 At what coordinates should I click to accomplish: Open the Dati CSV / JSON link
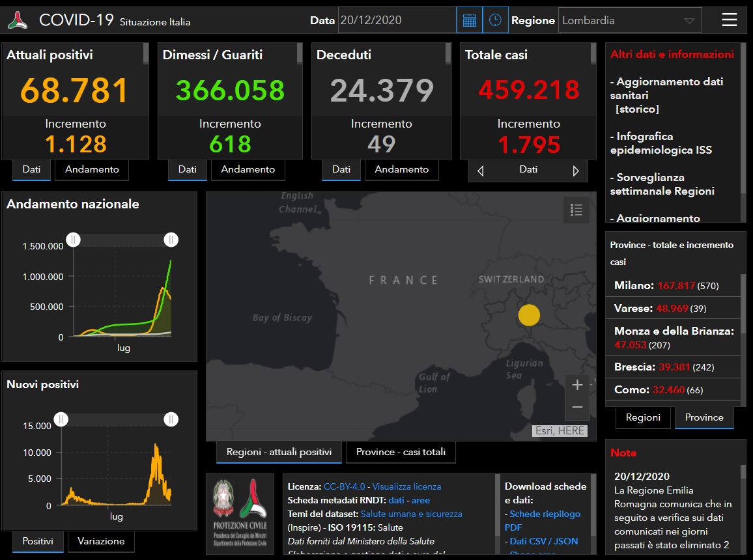click(x=543, y=541)
